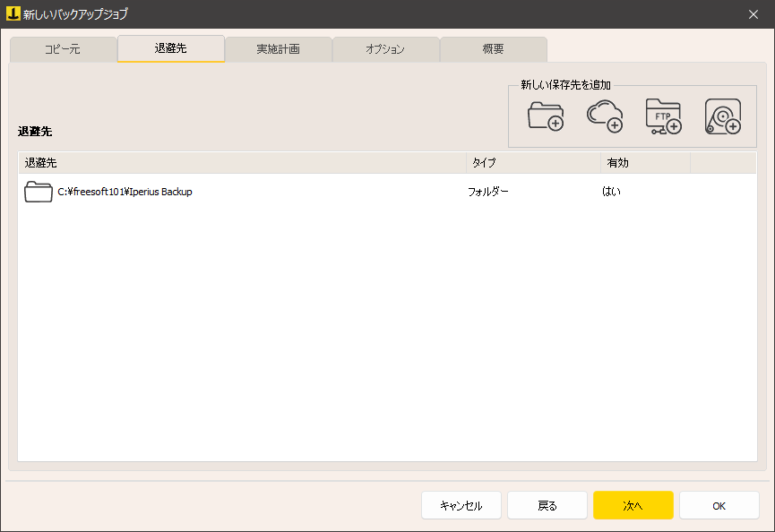Add an FTP destination
This screenshot has height=532, width=775.
pos(664,116)
